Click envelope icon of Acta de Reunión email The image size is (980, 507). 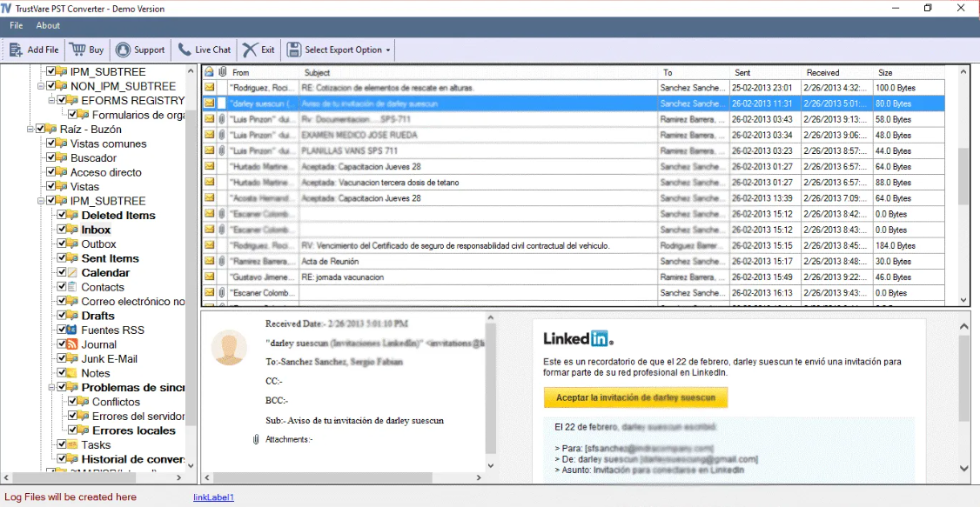[210, 261]
